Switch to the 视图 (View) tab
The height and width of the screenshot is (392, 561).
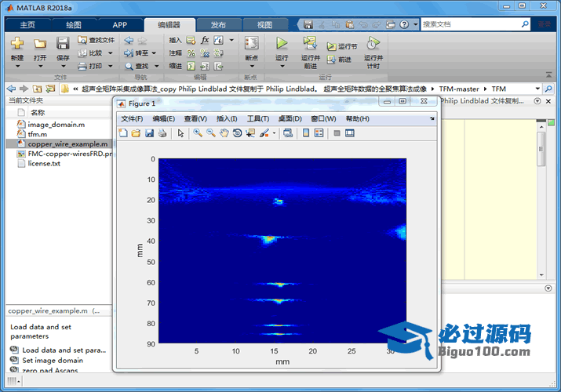[264, 24]
